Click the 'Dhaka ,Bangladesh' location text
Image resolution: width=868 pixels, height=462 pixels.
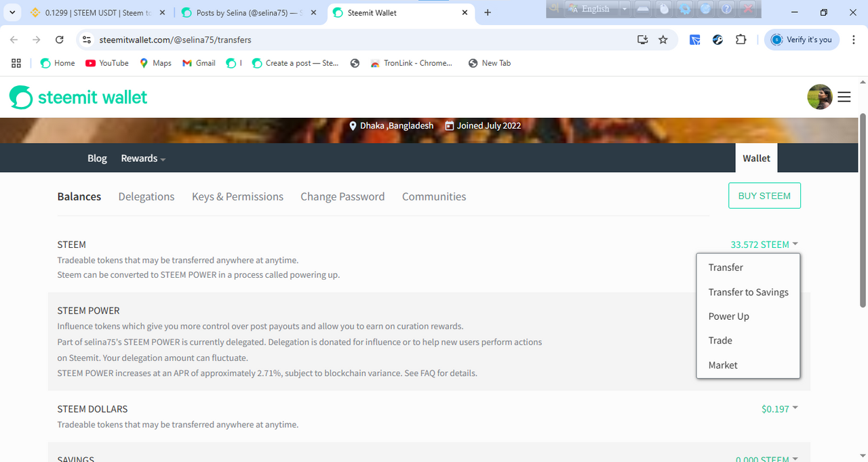(397, 125)
